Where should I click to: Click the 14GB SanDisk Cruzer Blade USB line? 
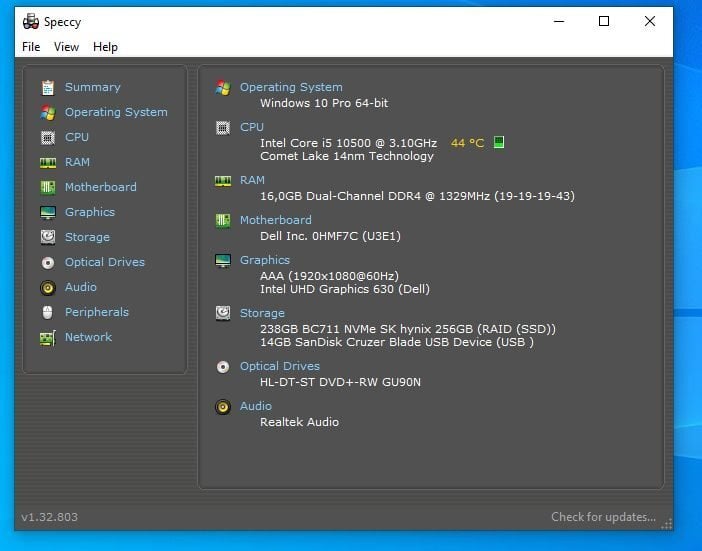pos(397,342)
